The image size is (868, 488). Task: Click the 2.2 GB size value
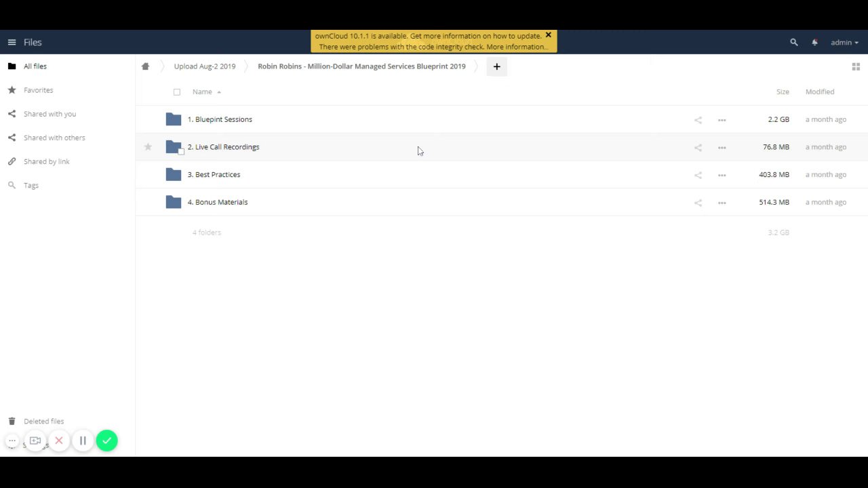[x=778, y=119]
